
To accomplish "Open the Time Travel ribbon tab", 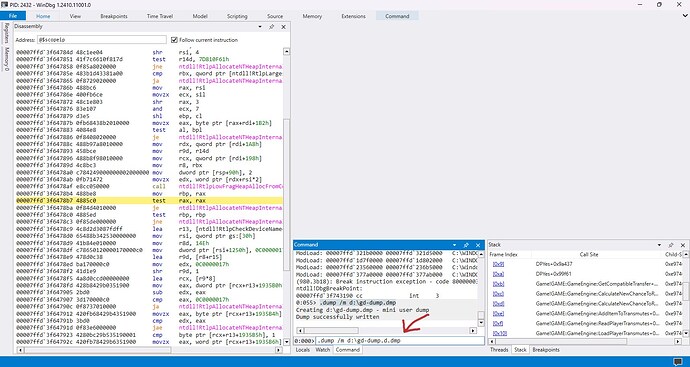I will tap(161, 16).
